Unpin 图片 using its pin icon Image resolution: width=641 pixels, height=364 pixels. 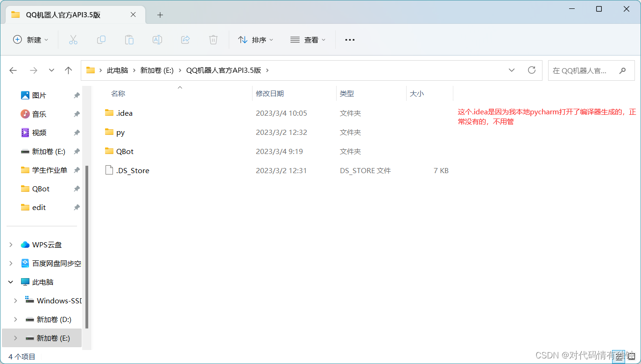click(77, 95)
